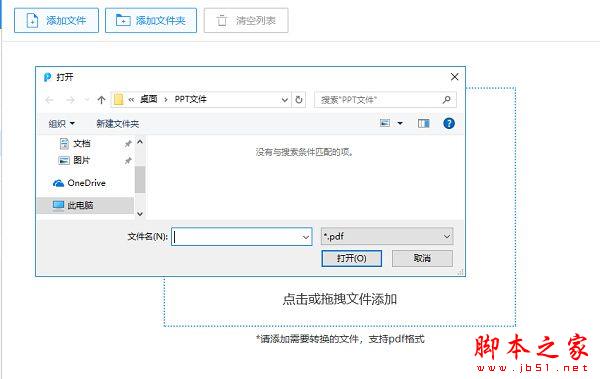The height and width of the screenshot is (379, 600).
Task: Open help with the blue question icon
Action: pyautogui.click(x=449, y=123)
